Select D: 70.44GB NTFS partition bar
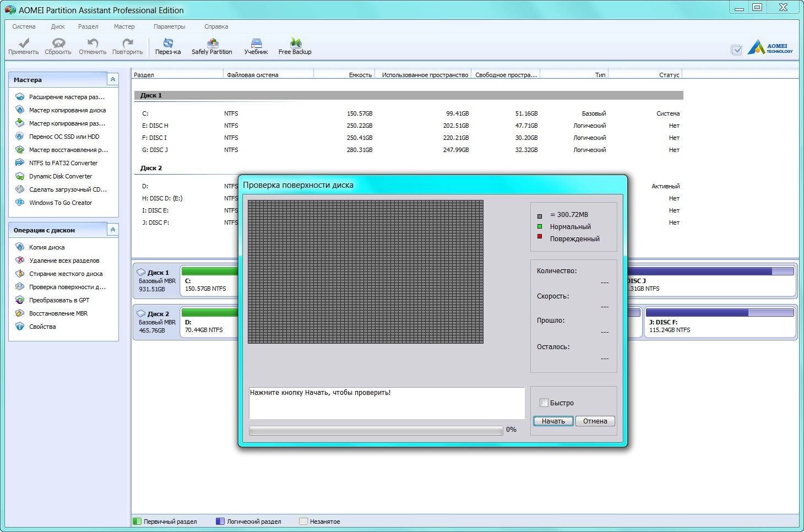Image resolution: width=804 pixels, height=532 pixels. coord(210,322)
